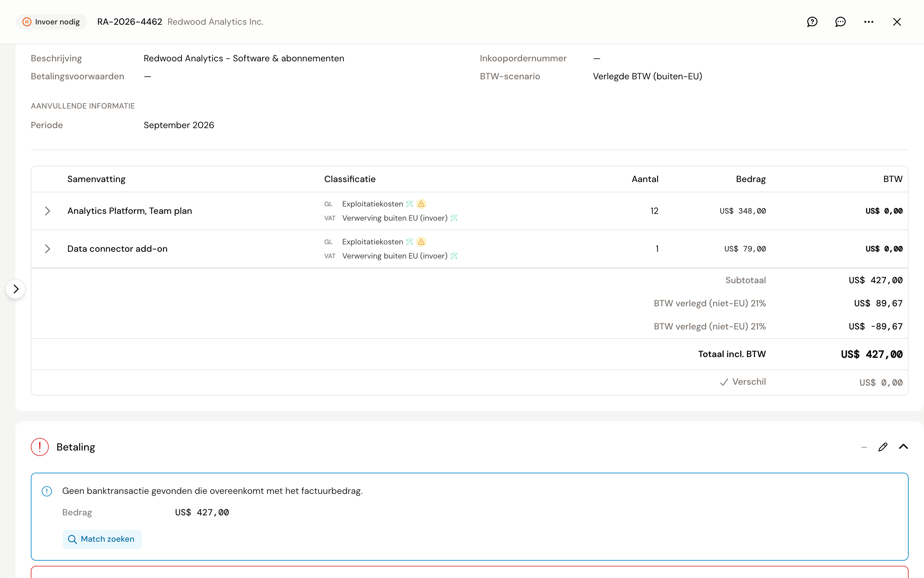924x578 pixels.
Task: Click the Redwood Analytics Inc. supplier name
Action: pos(215,22)
